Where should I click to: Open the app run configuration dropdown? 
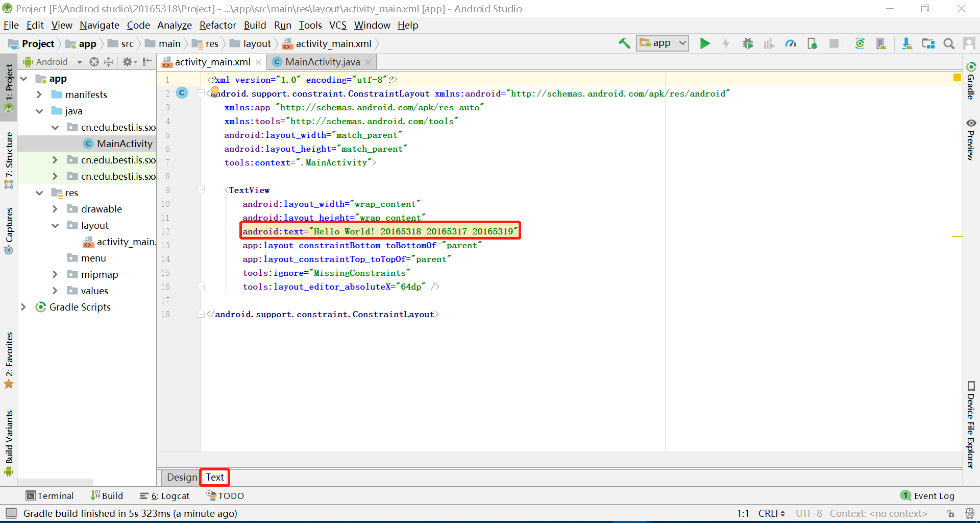(662, 43)
